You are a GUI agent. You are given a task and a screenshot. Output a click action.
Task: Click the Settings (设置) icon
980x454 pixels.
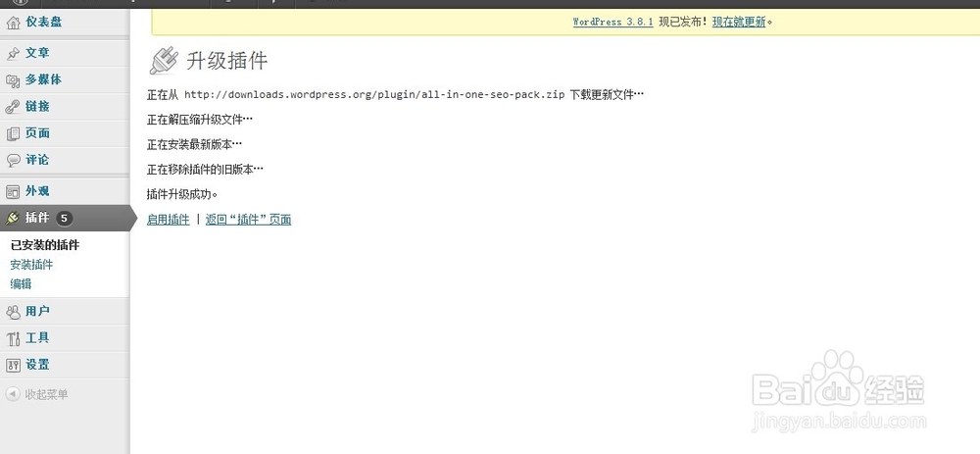click(x=13, y=365)
